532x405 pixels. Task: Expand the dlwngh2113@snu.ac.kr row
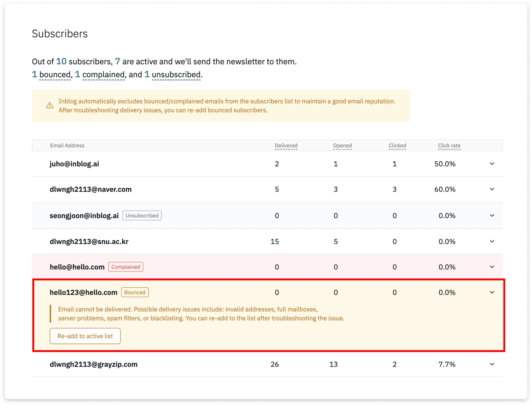coord(492,241)
